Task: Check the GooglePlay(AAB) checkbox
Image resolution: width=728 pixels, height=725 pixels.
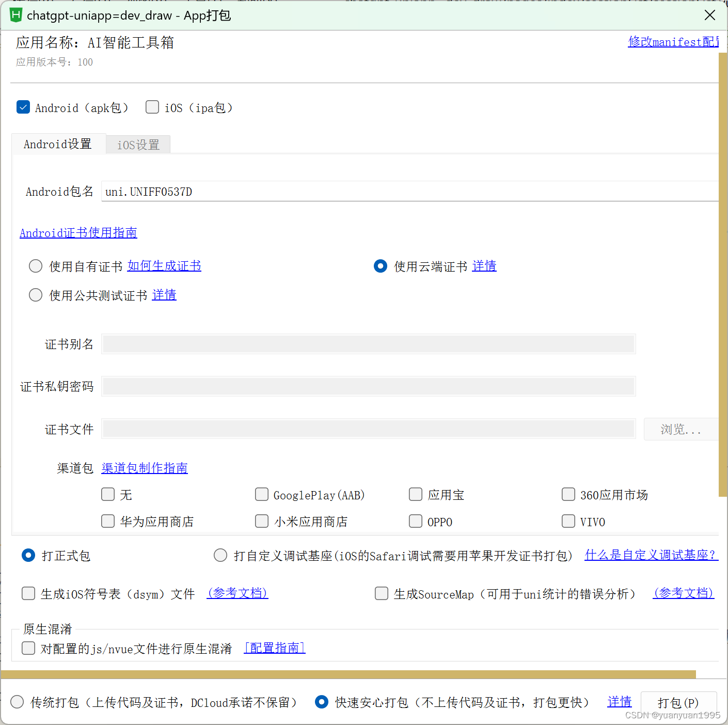Action: tap(262, 494)
